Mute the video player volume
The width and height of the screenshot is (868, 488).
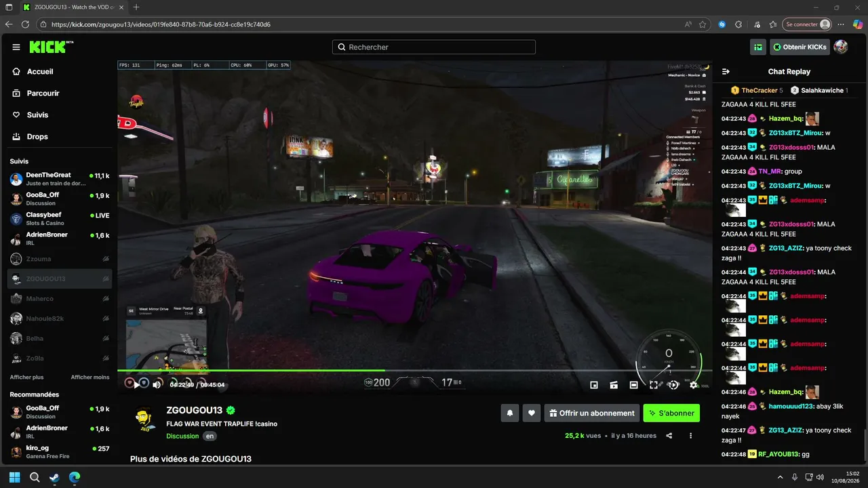click(157, 384)
